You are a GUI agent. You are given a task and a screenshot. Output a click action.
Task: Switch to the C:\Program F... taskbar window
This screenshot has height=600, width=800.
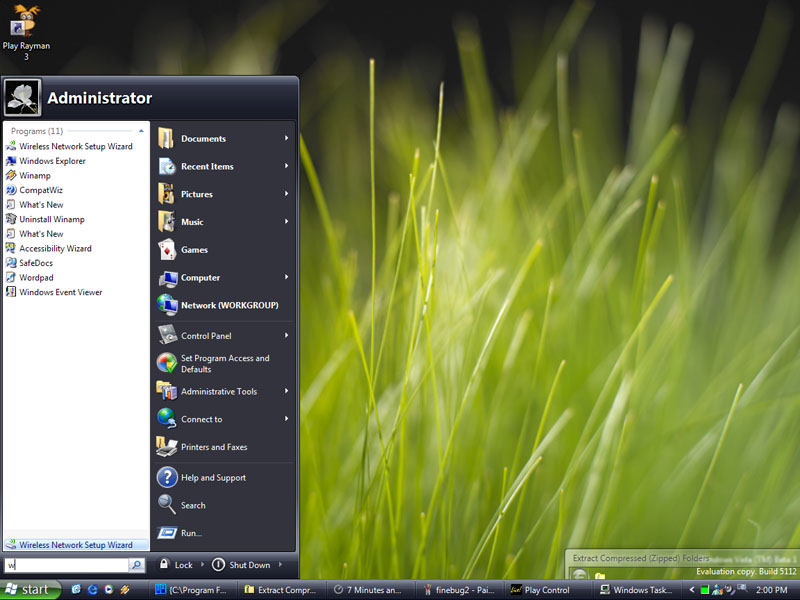tap(193, 590)
